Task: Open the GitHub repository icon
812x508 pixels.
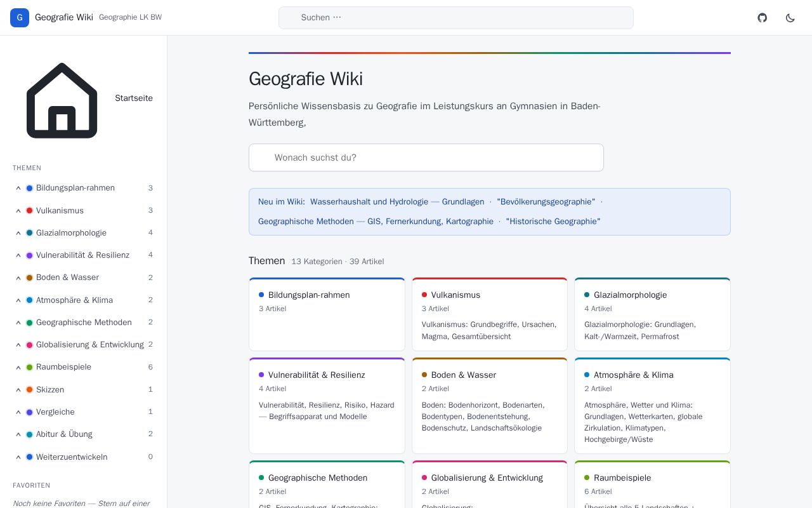Action: [763, 18]
